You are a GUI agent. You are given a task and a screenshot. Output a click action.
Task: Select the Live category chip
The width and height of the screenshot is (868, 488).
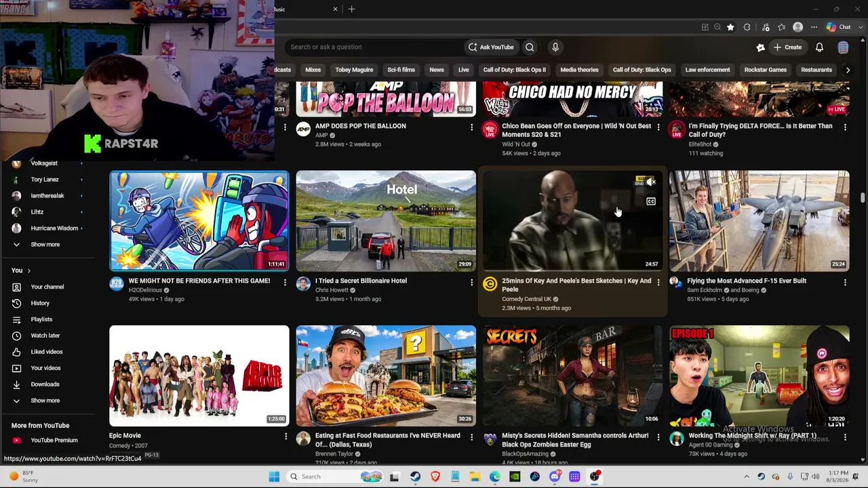(x=464, y=70)
